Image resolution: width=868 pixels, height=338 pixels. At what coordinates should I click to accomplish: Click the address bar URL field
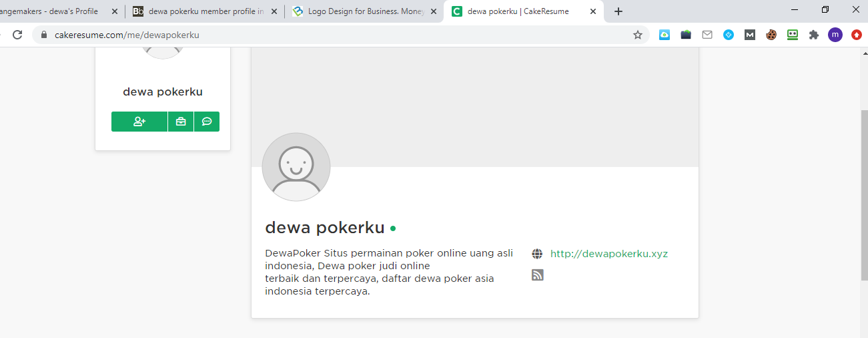point(334,35)
